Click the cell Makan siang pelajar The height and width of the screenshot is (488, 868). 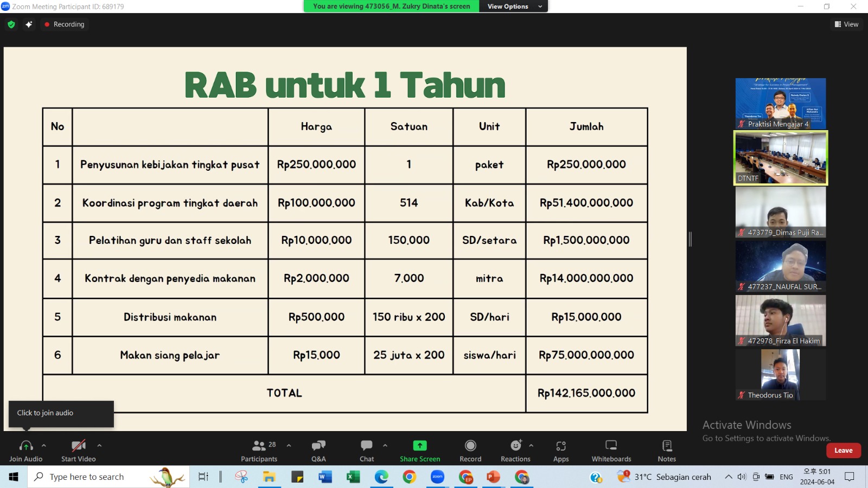170,355
